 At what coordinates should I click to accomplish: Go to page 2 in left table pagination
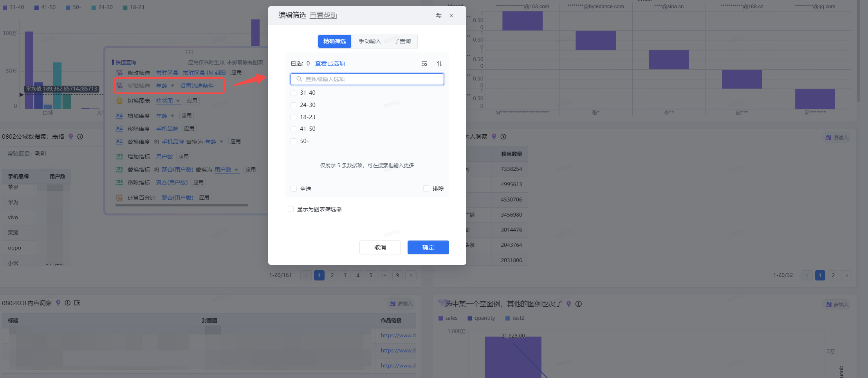click(332, 275)
